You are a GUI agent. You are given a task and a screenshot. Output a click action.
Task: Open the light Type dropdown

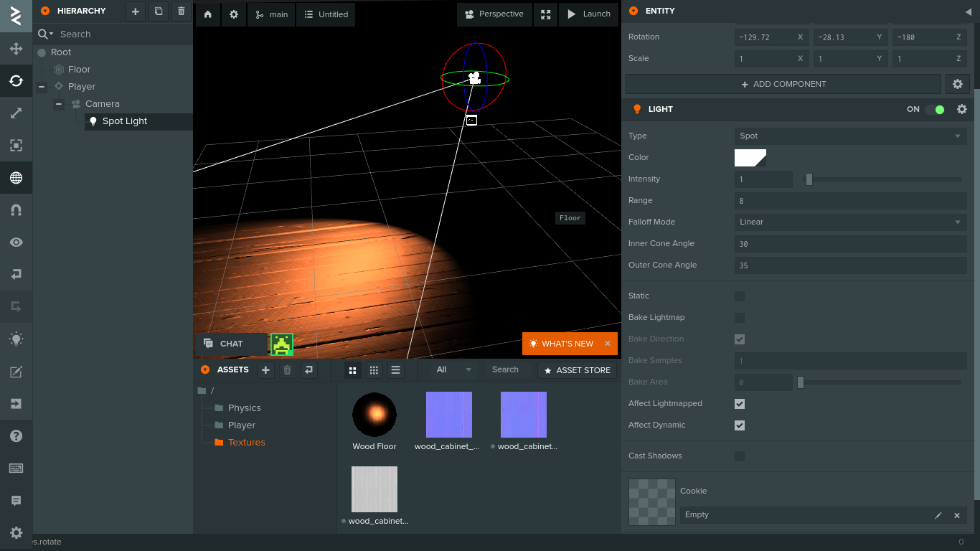point(850,136)
